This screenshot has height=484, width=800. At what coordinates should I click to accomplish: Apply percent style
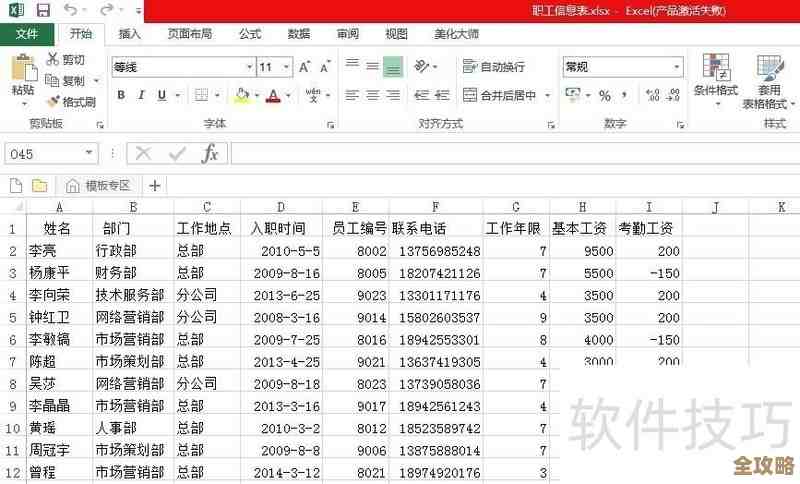(605, 95)
